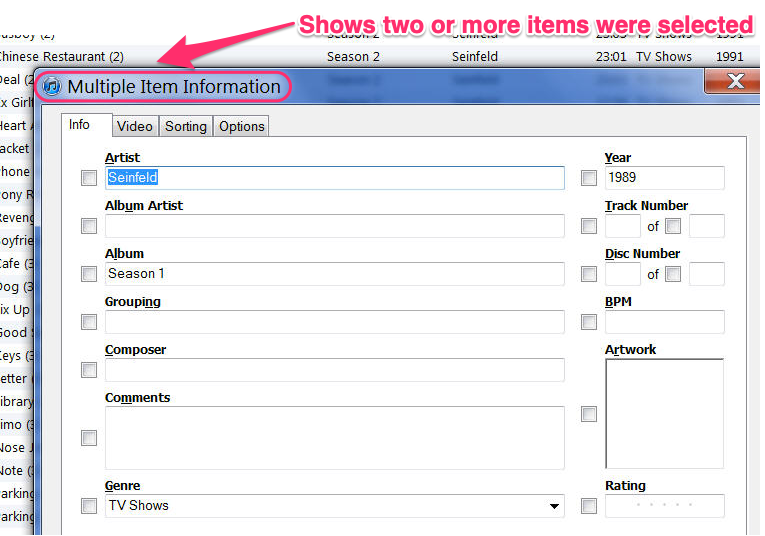Click 23:01 time in Chinese Restaurant row
The width and height of the screenshot is (765, 536).
(611, 57)
